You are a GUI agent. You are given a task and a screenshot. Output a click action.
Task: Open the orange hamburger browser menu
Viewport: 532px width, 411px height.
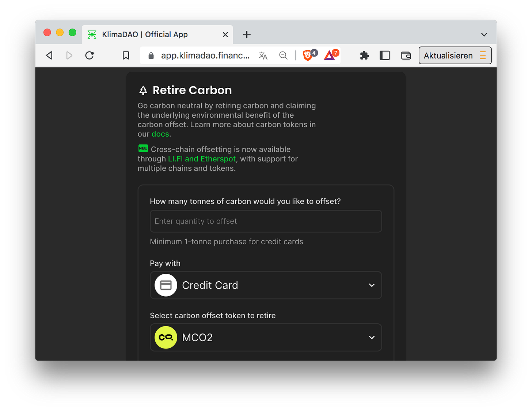pos(483,56)
